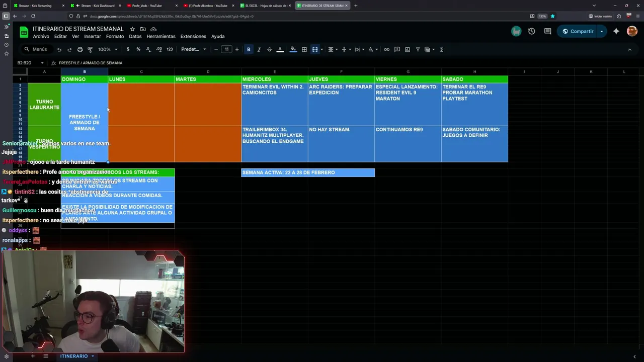Collapse the toolbar with chevron
The width and height of the screenshot is (644, 362).
pyautogui.click(x=629, y=49)
